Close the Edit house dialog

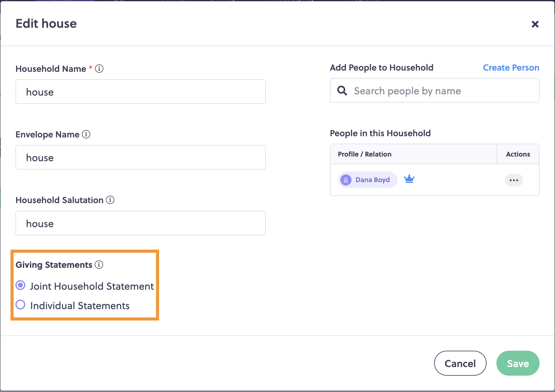pyautogui.click(x=535, y=24)
